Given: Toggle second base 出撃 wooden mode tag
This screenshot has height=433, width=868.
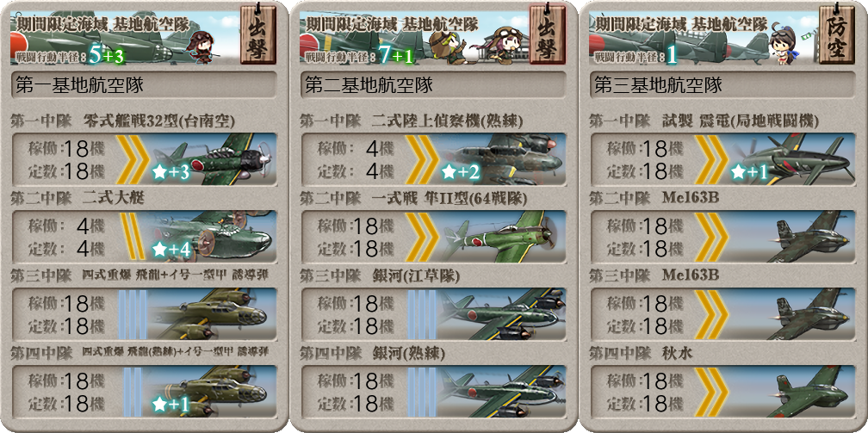Looking at the screenshot, I should pos(547,35).
